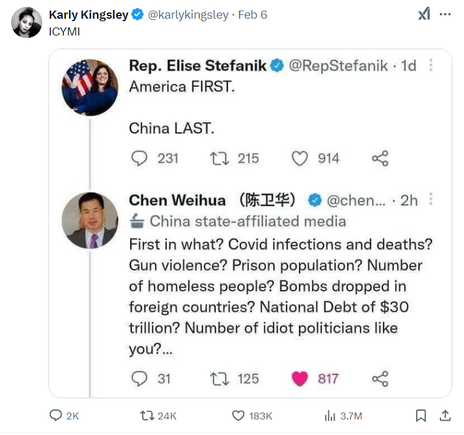The image size is (464, 435).
Task: Open Karly Kingsley's post three-dot menu
Action: (x=445, y=14)
